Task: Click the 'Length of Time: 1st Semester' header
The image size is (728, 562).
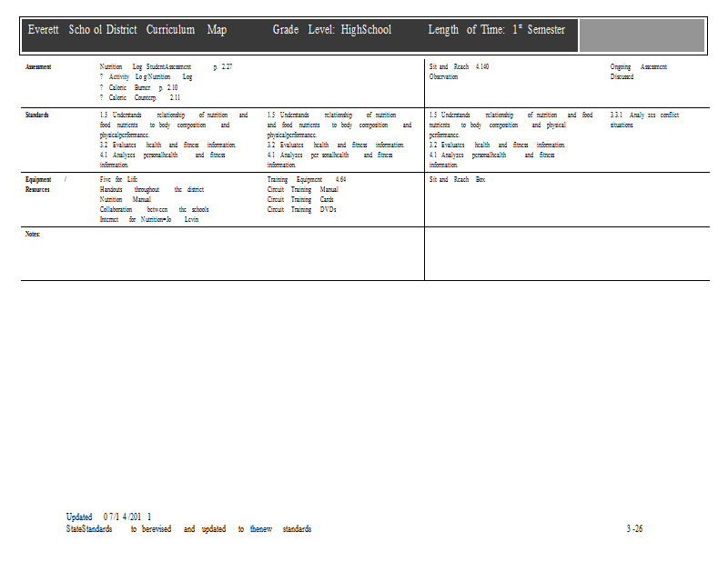Action: 496,30
